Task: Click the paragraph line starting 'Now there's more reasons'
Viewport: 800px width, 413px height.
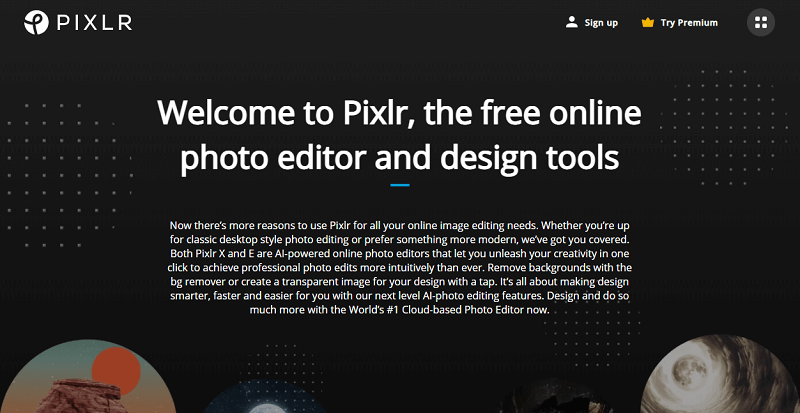Action: click(400, 225)
